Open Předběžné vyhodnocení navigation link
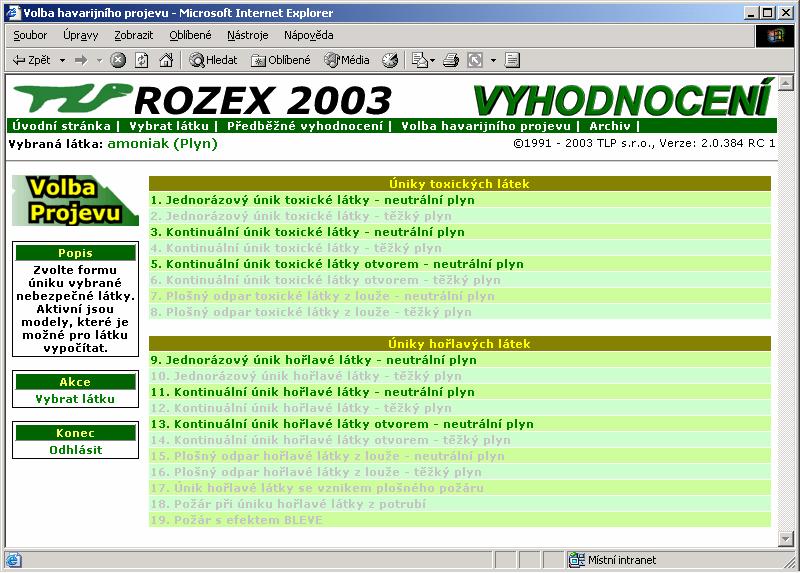Viewport: 800px width, 573px height. pos(305,126)
